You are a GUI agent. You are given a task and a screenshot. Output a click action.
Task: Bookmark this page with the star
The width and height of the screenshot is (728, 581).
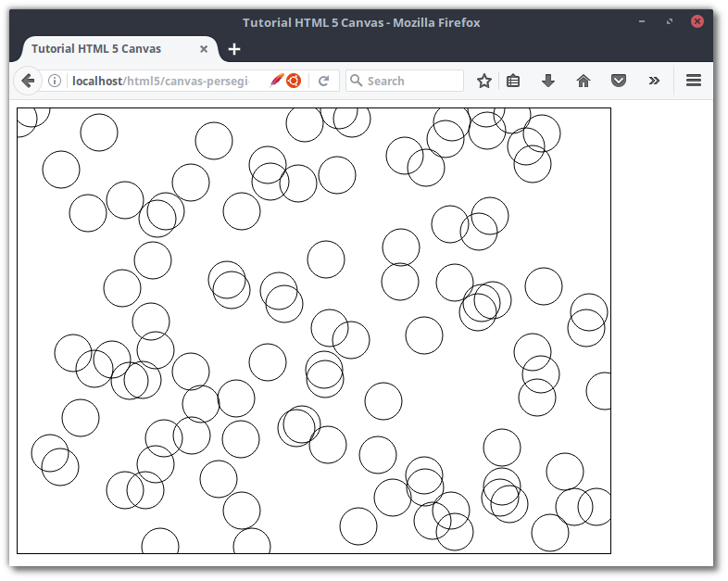[483, 81]
